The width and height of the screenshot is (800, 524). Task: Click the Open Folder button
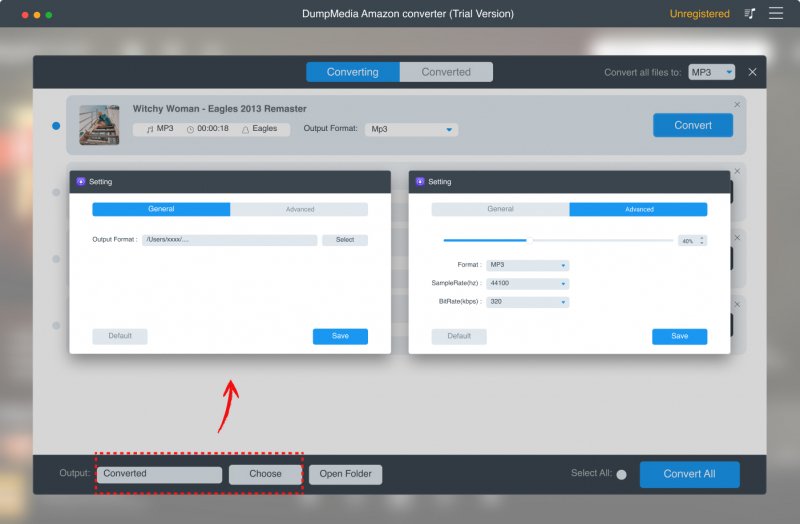pos(345,474)
